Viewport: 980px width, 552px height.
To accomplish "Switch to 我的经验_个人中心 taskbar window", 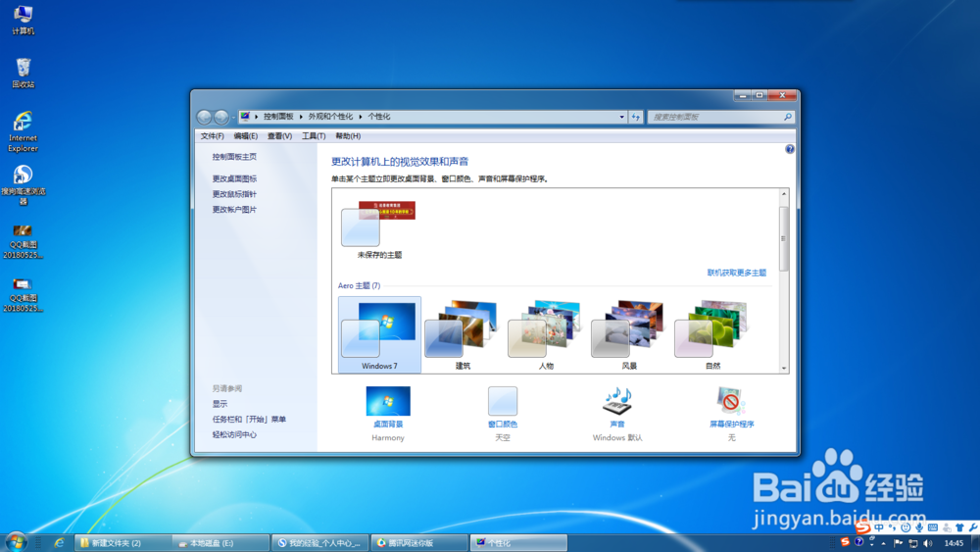I will pos(320,542).
